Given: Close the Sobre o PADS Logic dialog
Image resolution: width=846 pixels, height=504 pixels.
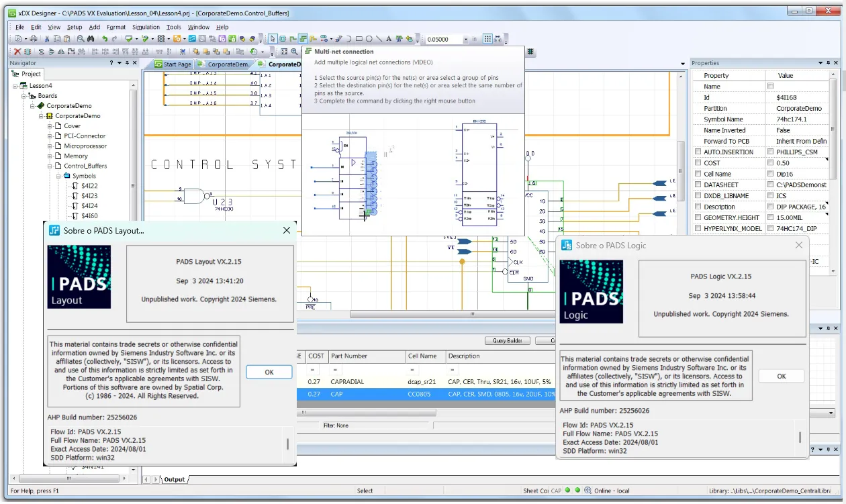Looking at the screenshot, I should [799, 246].
